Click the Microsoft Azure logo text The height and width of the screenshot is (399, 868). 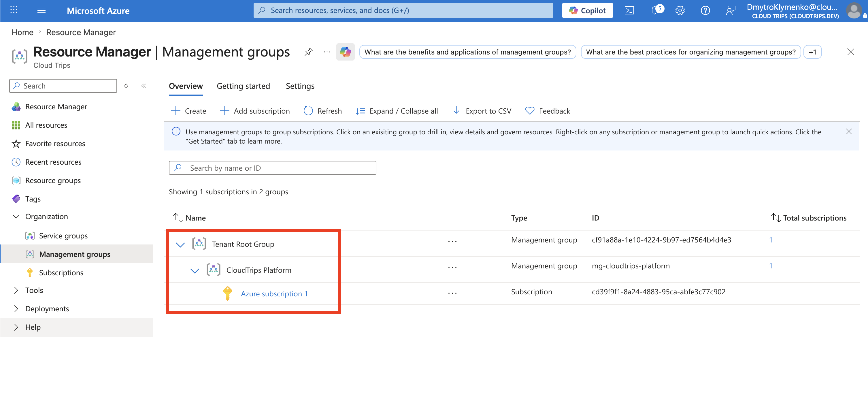[98, 10]
